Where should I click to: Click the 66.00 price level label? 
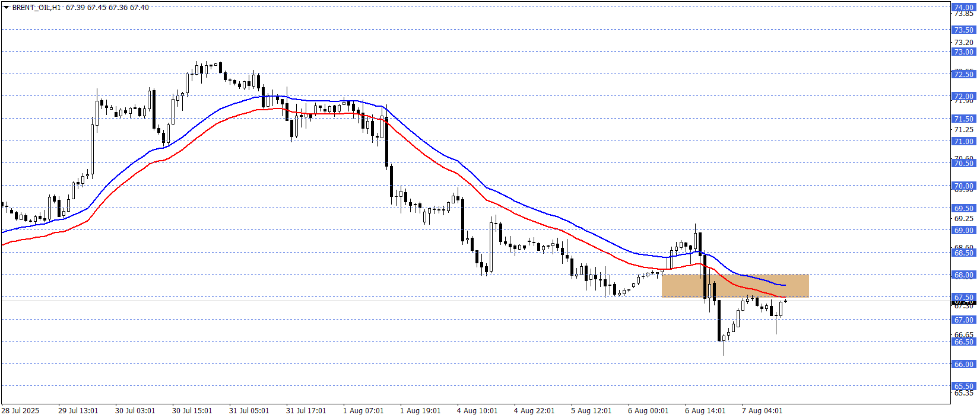(963, 364)
